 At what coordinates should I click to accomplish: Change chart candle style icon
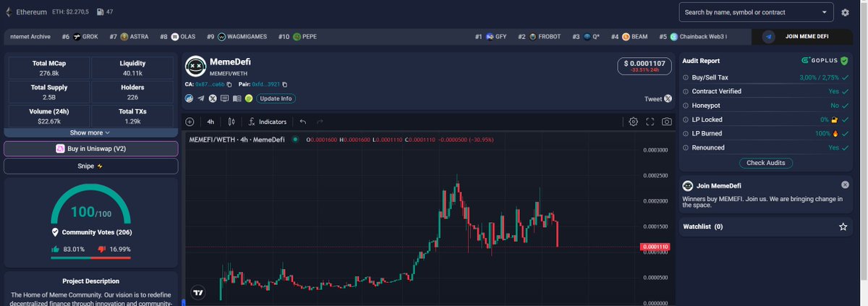[x=231, y=122]
